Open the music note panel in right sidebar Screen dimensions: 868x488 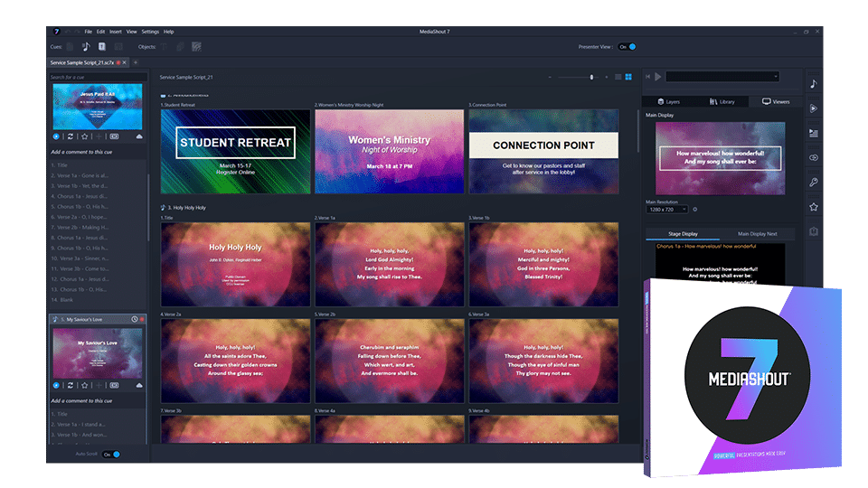click(814, 84)
